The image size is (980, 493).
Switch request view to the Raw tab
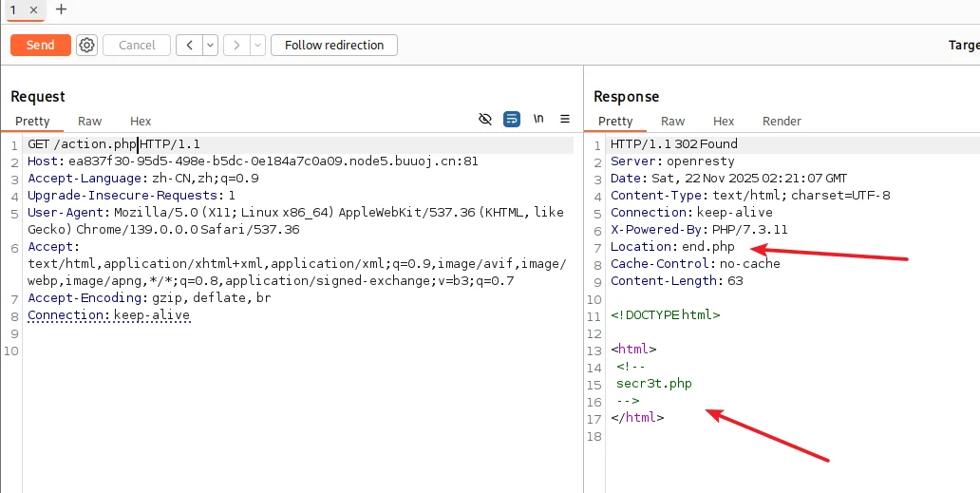pos(90,121)
